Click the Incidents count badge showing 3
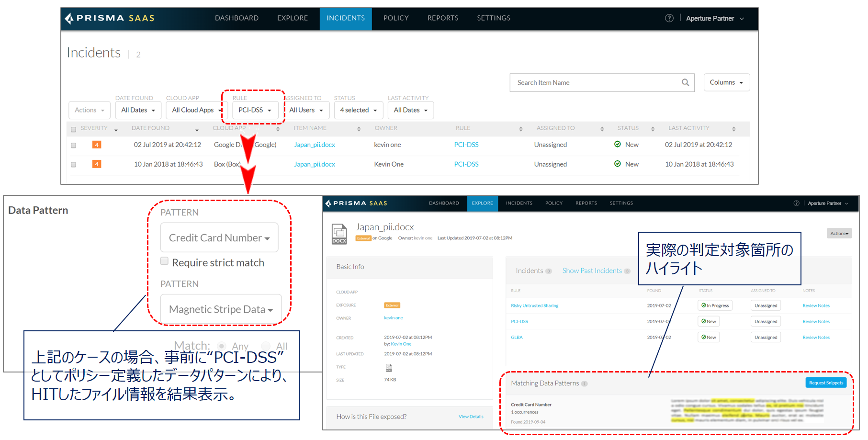 549,271
